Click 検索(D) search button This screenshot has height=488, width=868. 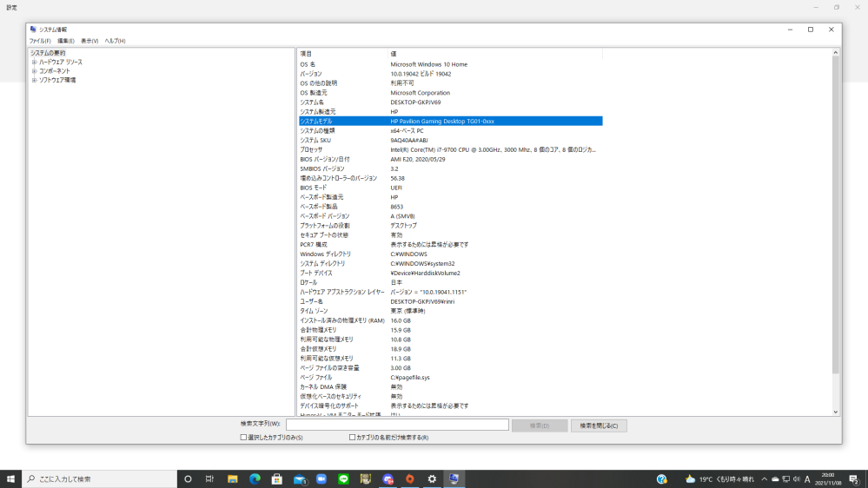pos(540,425)
